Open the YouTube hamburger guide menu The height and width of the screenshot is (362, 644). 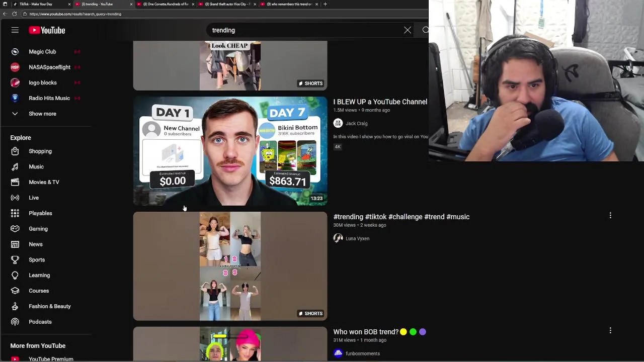tap(15, 30)
